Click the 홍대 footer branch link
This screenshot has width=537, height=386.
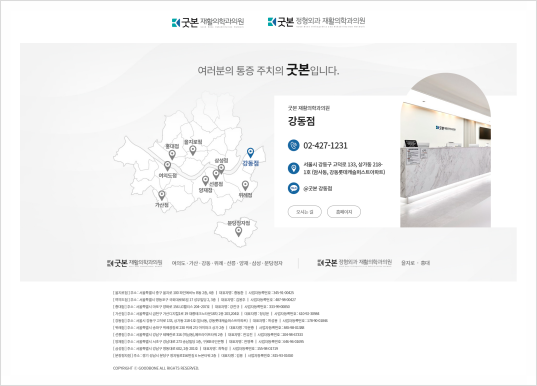(425, 263)
